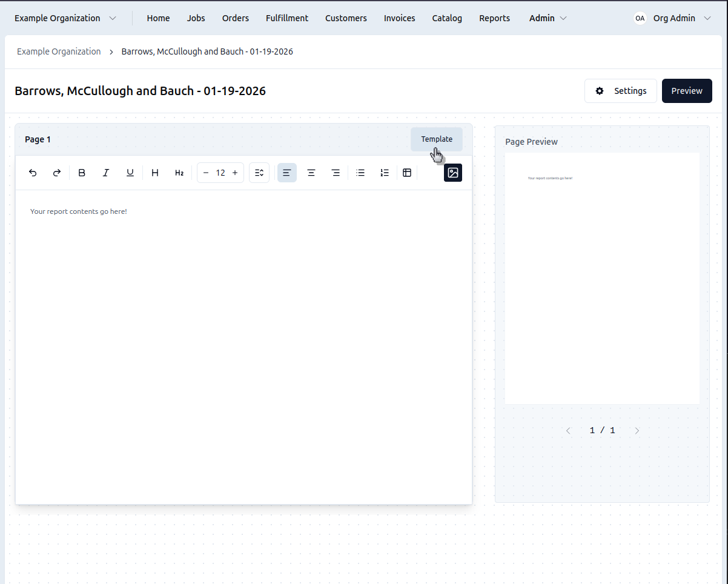The height and width of the screenshot is (584, 728).
Task: Insert a table using the table icon
Action: pos(407,173)
